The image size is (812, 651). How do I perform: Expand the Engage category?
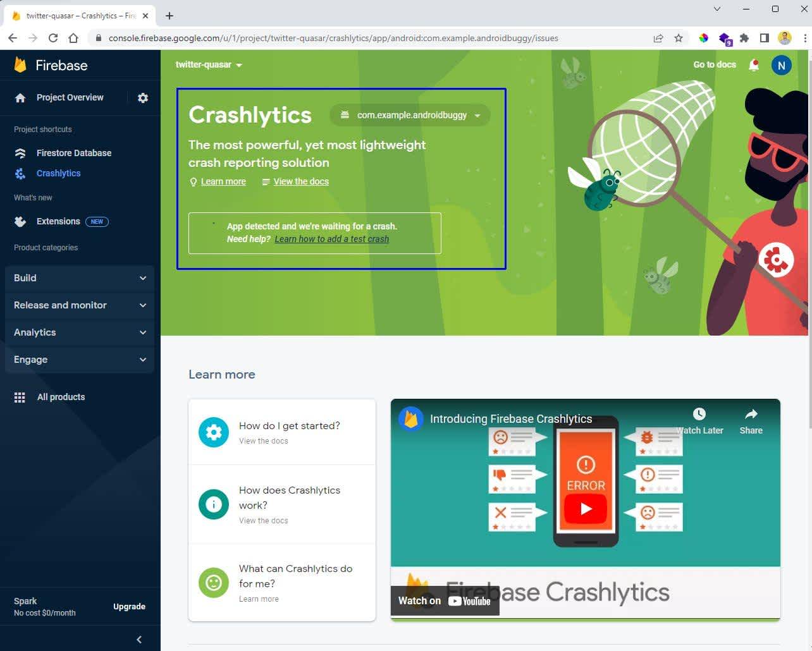[80, 360]
